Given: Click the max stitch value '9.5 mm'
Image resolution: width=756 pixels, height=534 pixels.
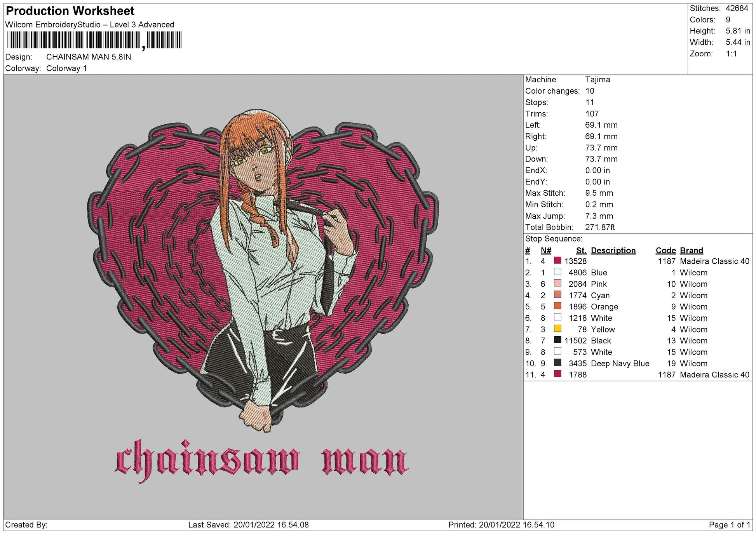Looking at the screenshot, I should [x=599, y=193].
